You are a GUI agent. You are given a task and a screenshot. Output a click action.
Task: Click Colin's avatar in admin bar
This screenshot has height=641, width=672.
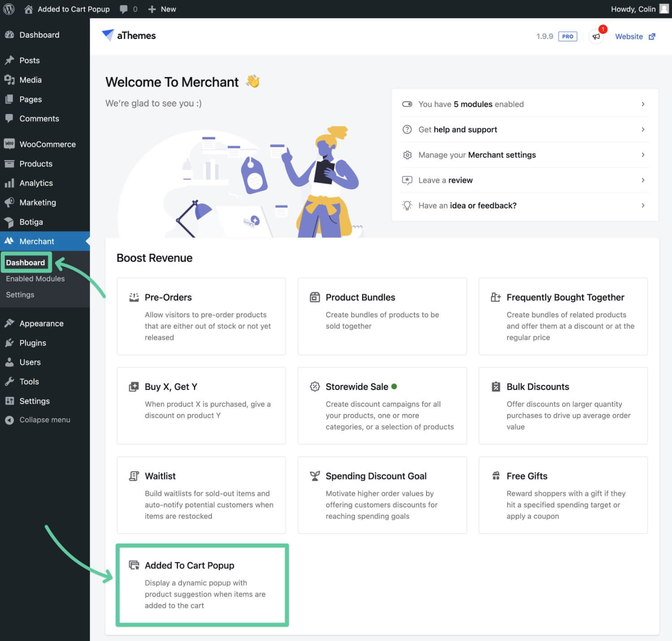coord(664,9)
